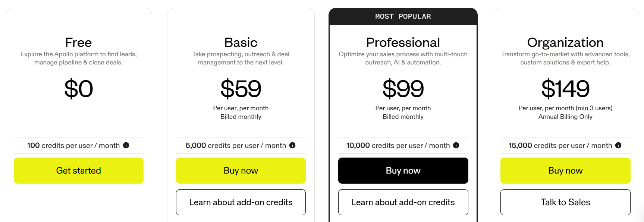Image resolution: width=644 pixels, height=222 pixels.
Task: Select the Professional plan title
Action: [x=403, y=42]
